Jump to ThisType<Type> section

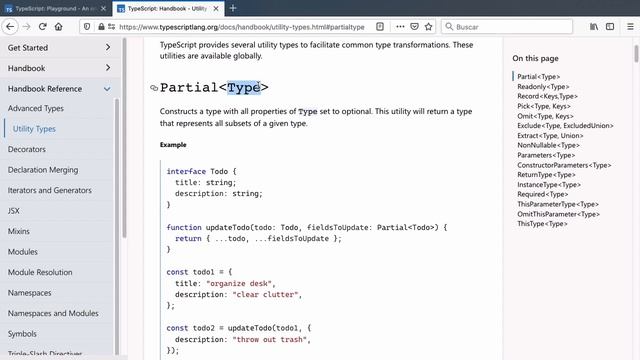click(x=542, y=224)
